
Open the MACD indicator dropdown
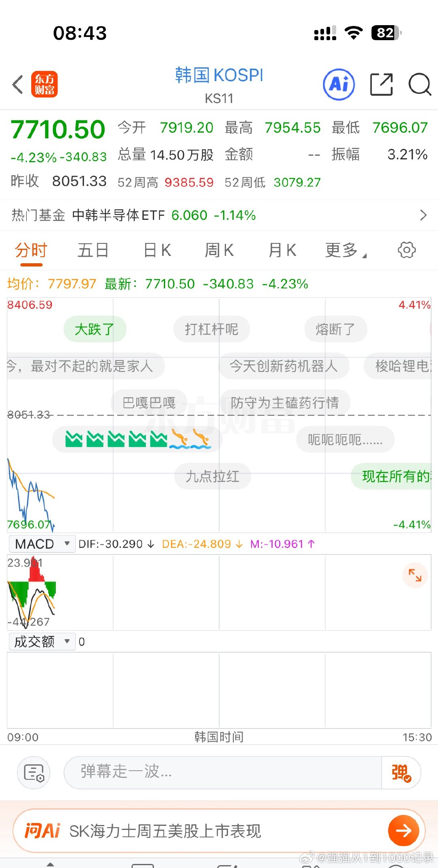pyautogui.click(x=42, y=544)
